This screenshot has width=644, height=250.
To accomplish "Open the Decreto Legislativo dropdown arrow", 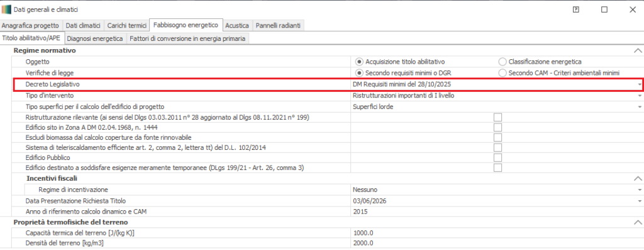I will point(640,84).
